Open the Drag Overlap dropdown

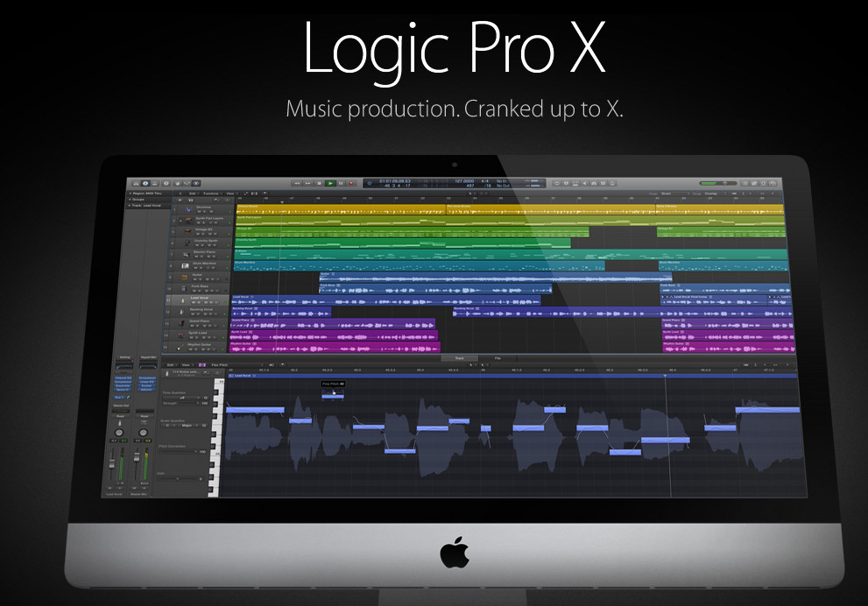tap(715, 194)
